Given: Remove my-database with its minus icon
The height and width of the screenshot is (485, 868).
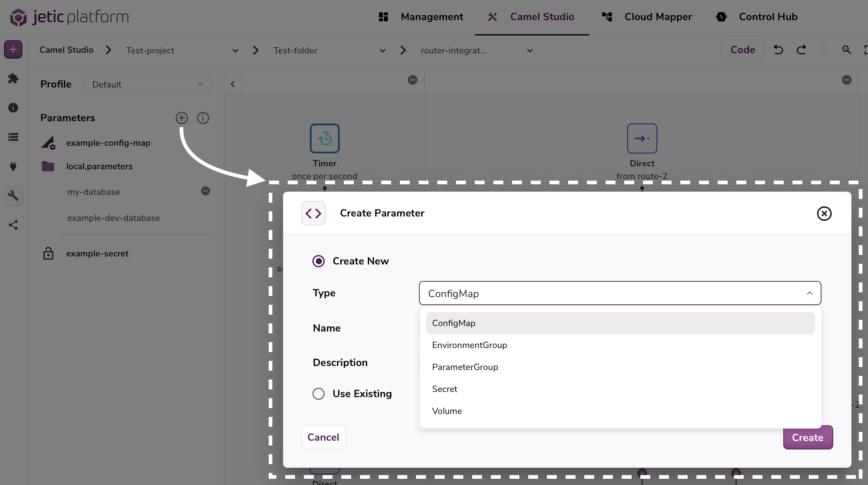Looking at the screenshot, I should [x=206, y=191].
